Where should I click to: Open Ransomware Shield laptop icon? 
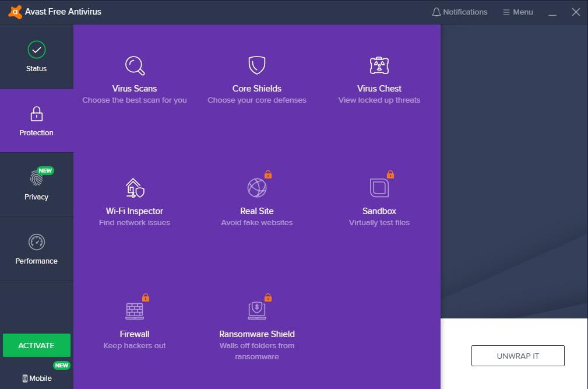pos(257,311)
